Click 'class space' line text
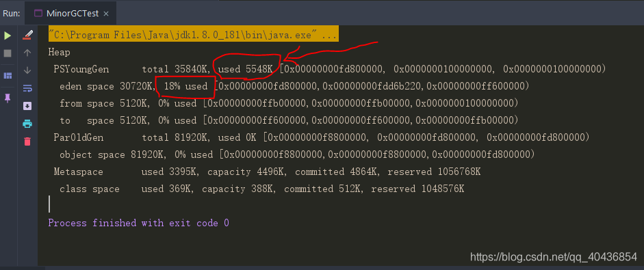The width and height of the screenshot is (644, 270). 90,189
